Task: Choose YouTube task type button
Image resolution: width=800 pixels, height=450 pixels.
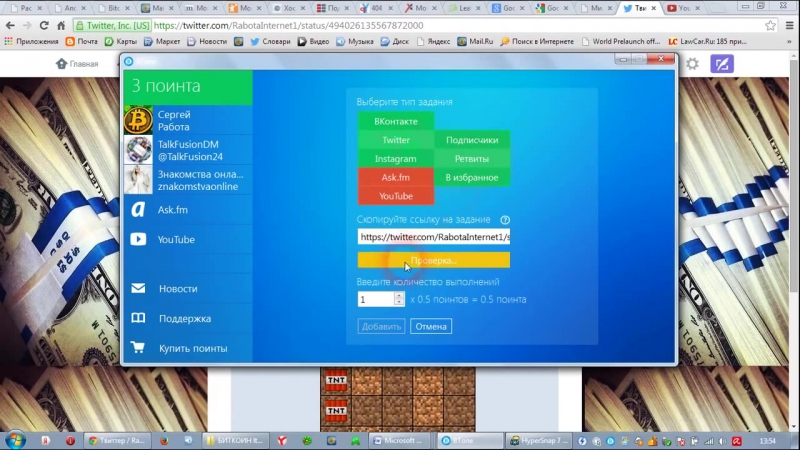Action: [x=396, y=196]
